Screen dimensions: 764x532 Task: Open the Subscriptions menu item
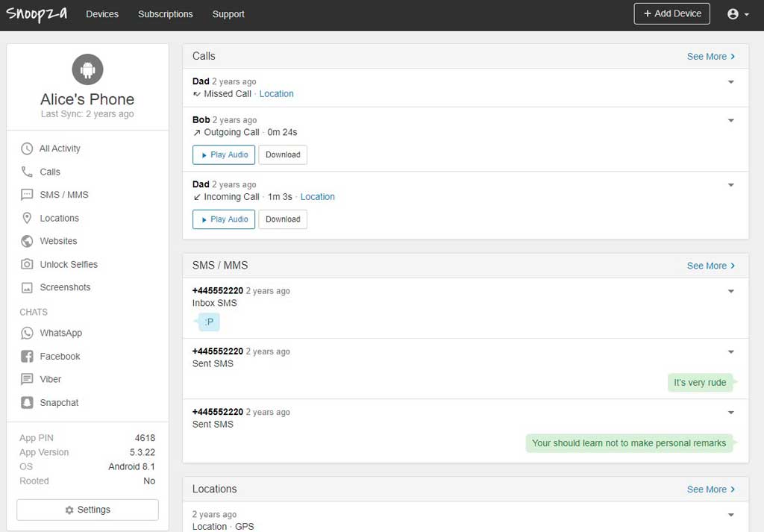pyautogui.click(x=165, y=14)
